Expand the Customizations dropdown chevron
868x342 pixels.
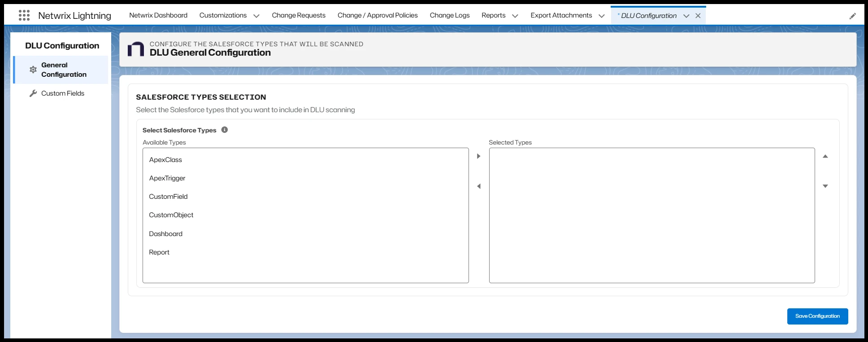click(256, 16)
